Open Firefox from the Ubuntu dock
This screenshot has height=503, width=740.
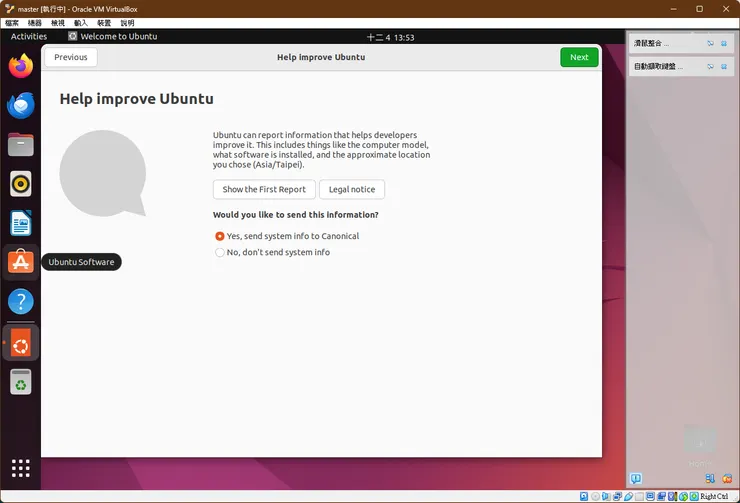click(x=21, y=66)
